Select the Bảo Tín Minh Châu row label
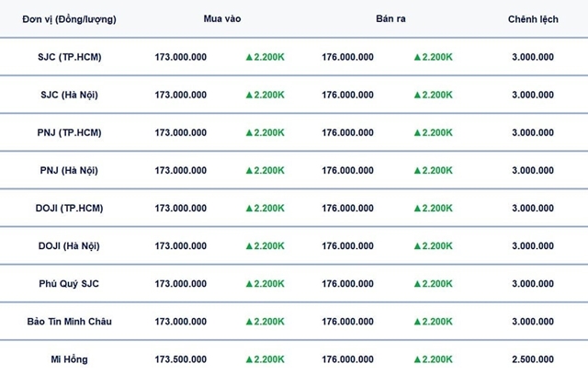Screen dimensions: 588x375 pyautogui.click(x=71, y=321)
